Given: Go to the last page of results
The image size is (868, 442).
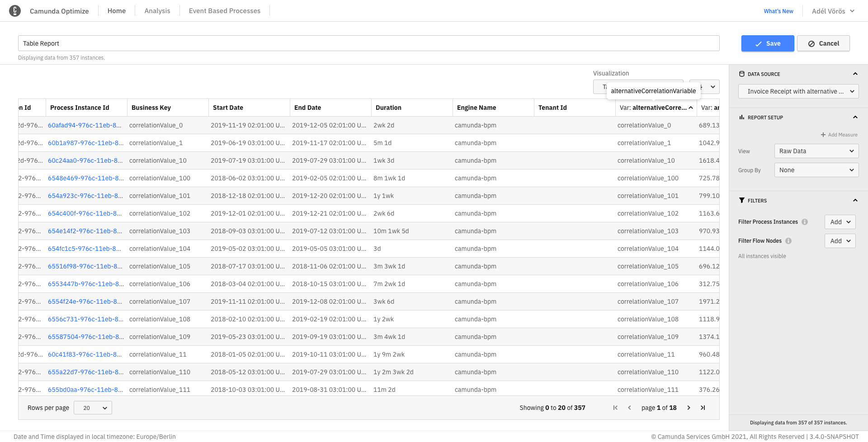Looking at the screenshot, I should pos(703,408).
